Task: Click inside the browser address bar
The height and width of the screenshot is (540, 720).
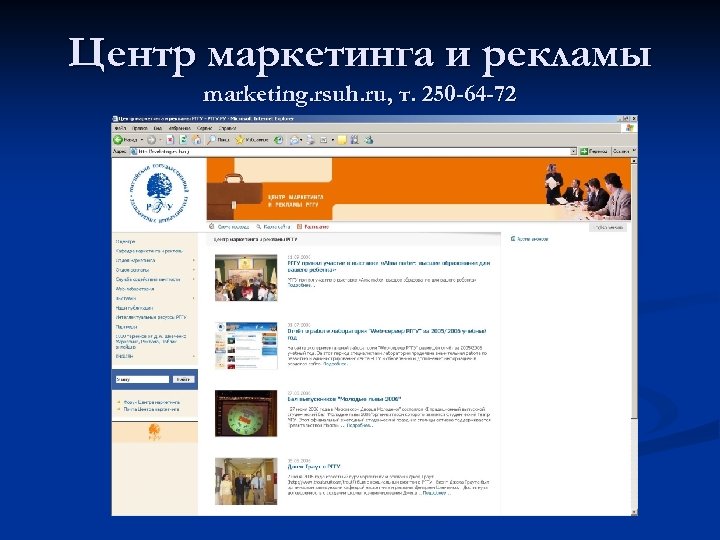Action: pos(353,151)
